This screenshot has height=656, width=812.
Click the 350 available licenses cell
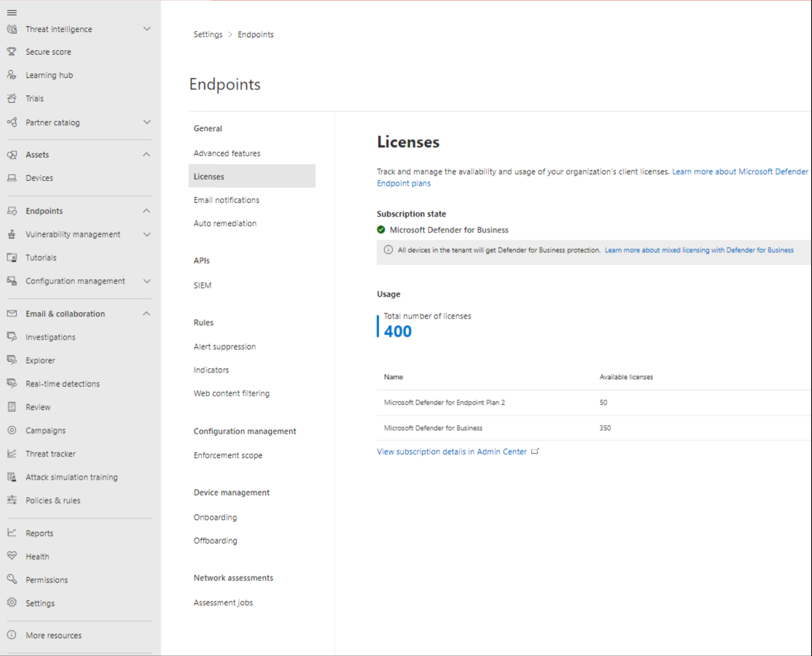pos(605,428)
